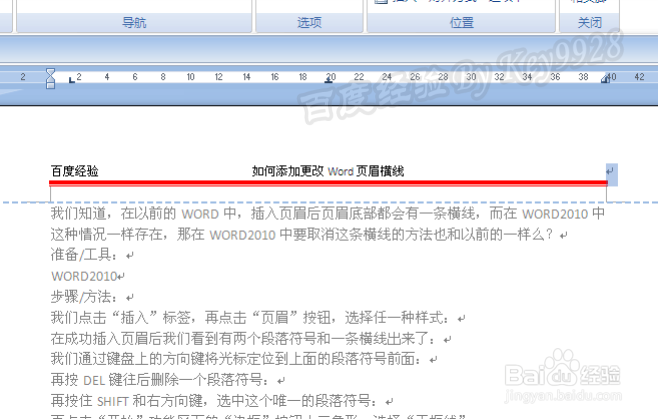This screenshot has width=658, height=419.
Task: Click the red header border line
Action: tap(328, 183)
